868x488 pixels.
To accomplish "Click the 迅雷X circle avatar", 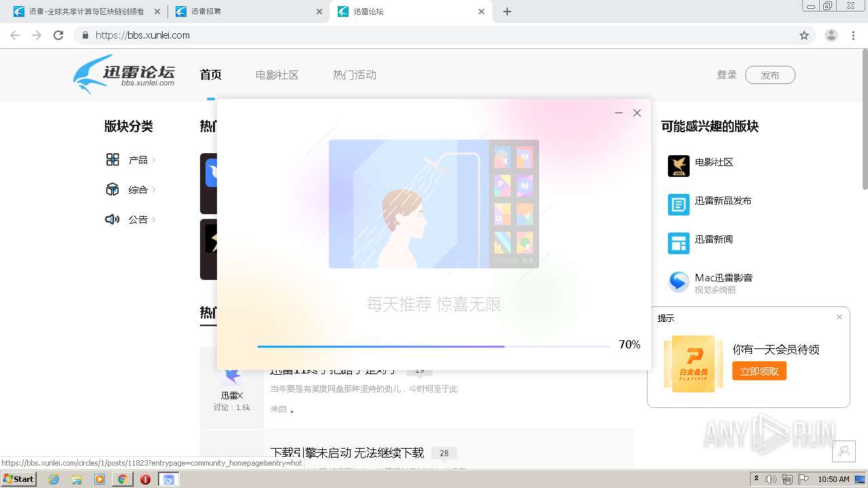I will click(x=232, y=376).
